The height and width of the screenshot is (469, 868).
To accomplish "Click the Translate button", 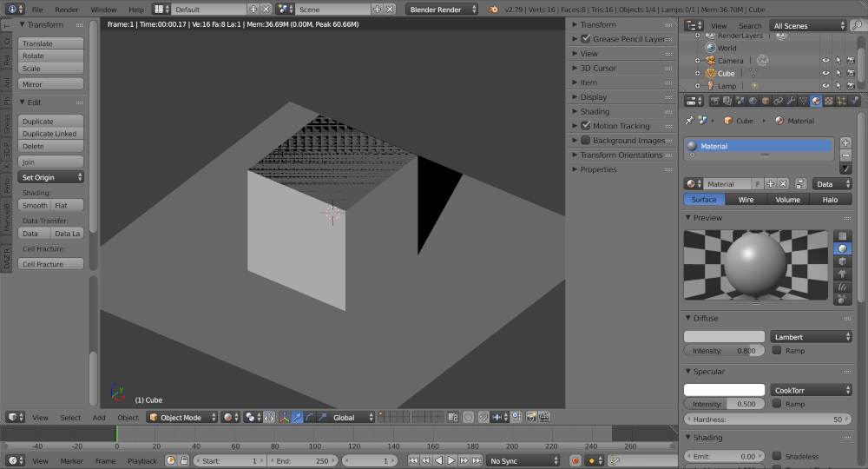I will click(50, 43).
